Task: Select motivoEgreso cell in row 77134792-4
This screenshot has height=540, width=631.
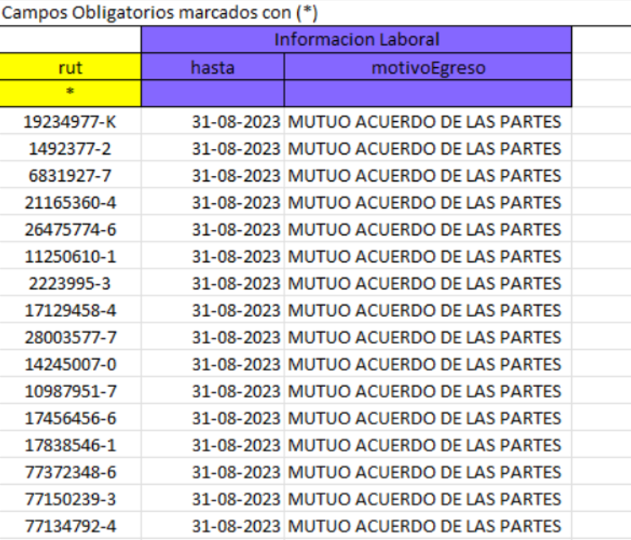Action: [x=428, y=526]
